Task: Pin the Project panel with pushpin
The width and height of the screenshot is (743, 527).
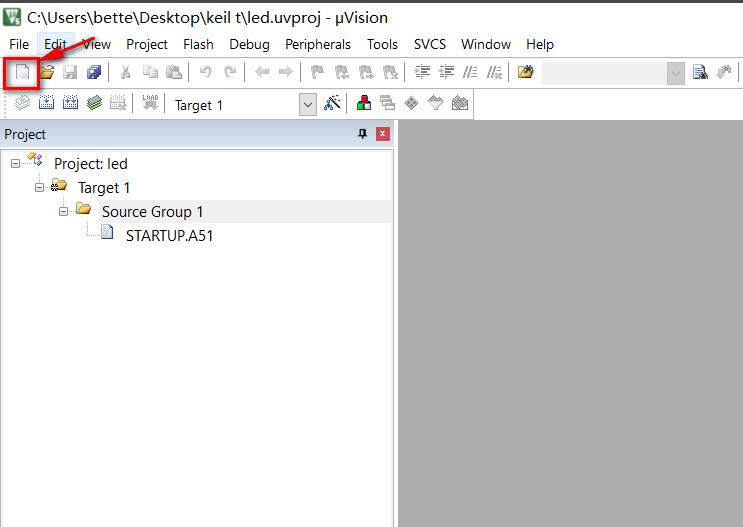Action: click(x=363, y=134)
